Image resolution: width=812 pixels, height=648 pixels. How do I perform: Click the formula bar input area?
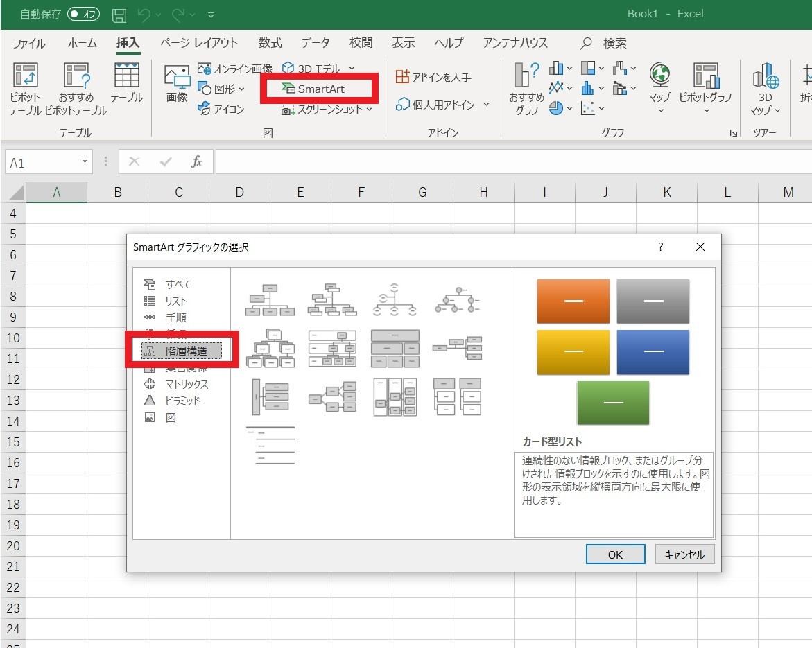pyautogui.click(x=513, y=162)
